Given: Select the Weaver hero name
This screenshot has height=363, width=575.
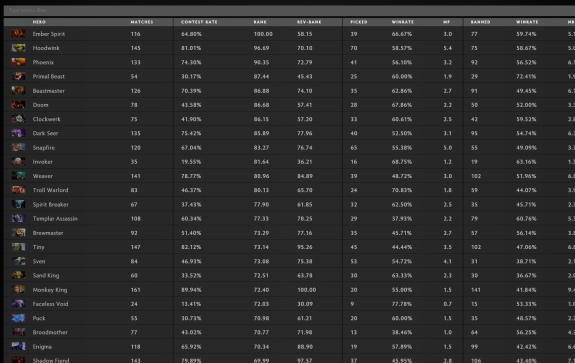Looking at the screenshot, I should (x=43, y=176).
